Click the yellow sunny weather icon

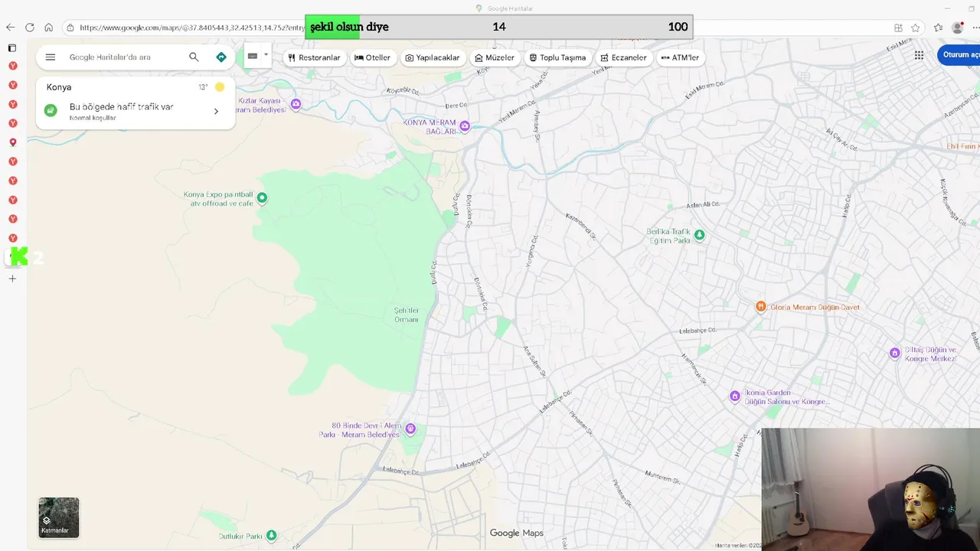[220, 87]
